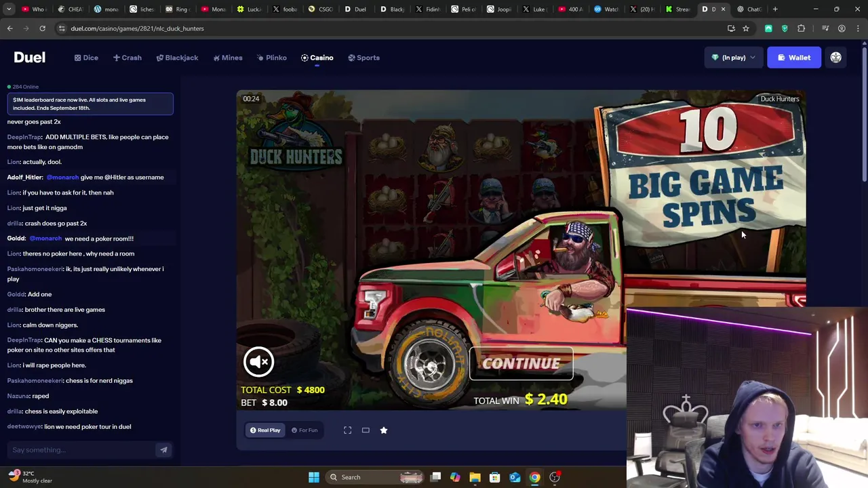Open File Explorer from the taskbar
This screenshot has height=488, width=868.
tap(475, 477)
